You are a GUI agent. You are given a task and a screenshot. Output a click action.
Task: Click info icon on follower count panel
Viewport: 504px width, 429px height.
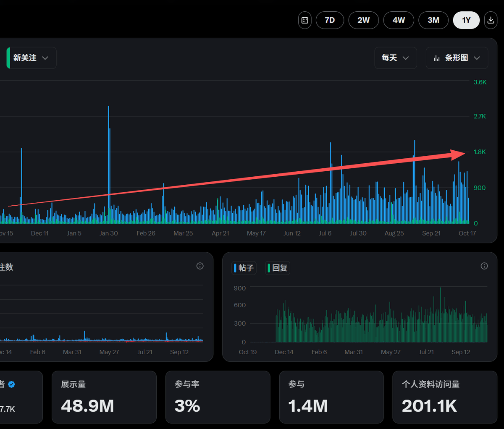coord(200,266)
